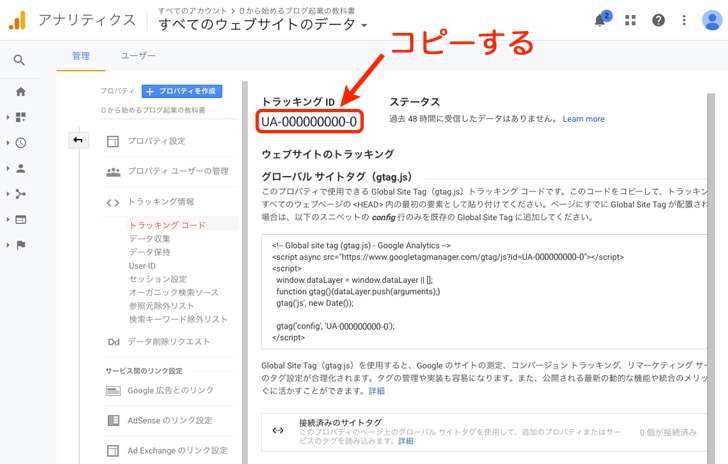
Task: Open the notifications bell
Action: (601, 20)
